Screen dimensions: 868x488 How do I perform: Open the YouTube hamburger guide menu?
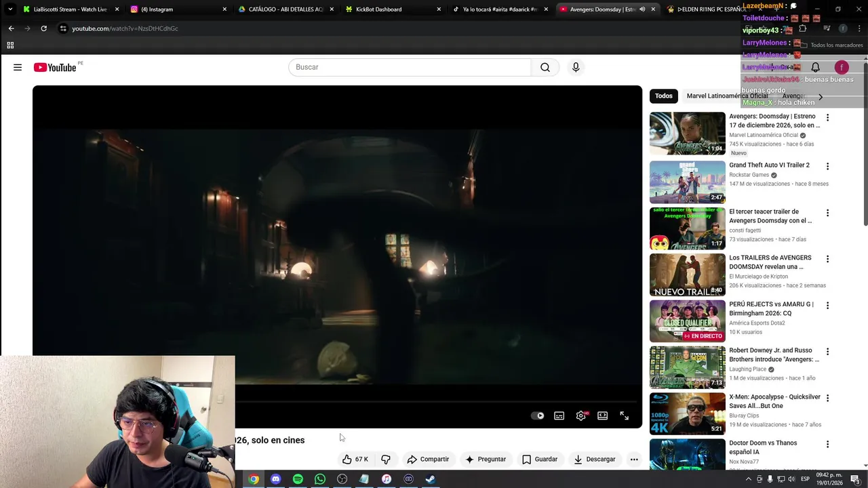[18, 67]
